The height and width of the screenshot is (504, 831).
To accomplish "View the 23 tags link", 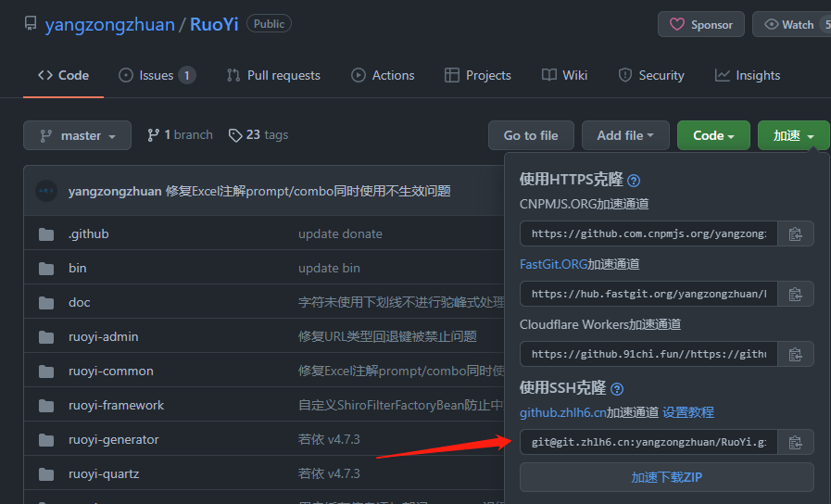I will 258,135.
